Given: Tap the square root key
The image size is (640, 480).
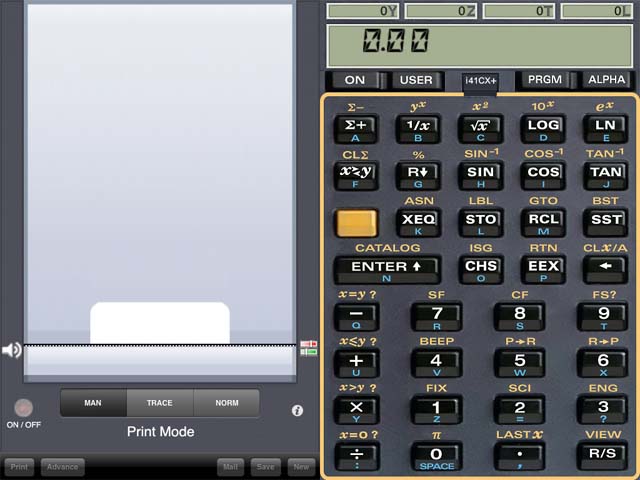Looking at the screenshot, I should pyautogui.click(x=480, y=129).
